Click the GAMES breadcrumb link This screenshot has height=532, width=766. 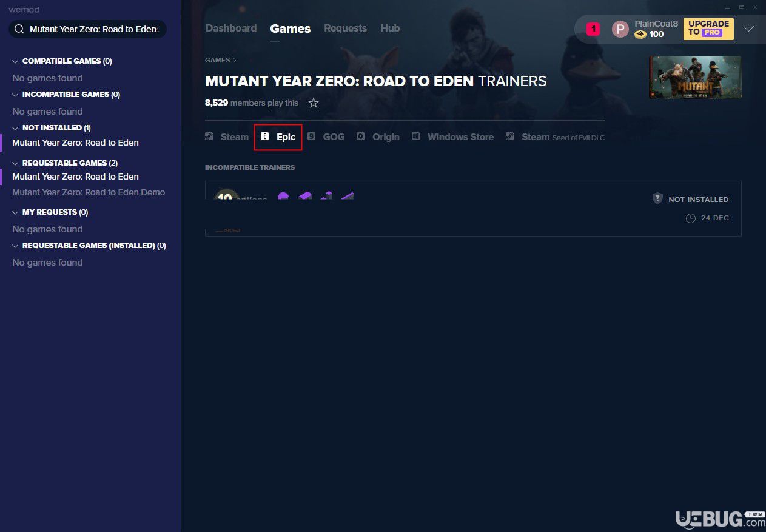[218, 60]
